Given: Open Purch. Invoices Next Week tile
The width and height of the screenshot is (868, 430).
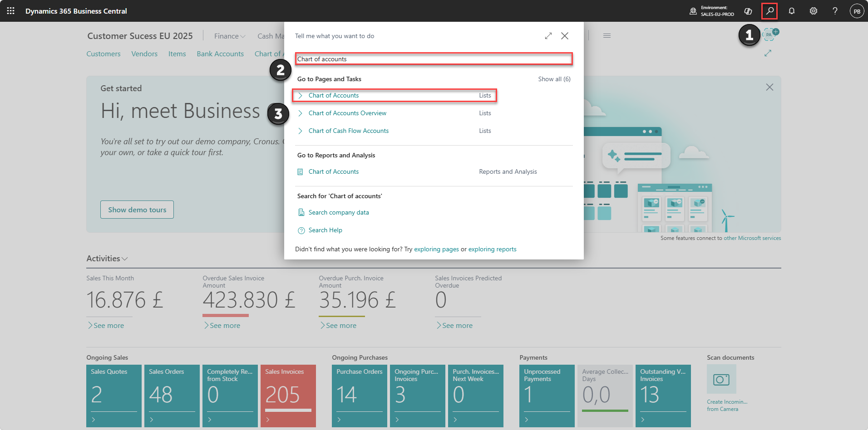Looking at the screenshot, I should 476,396.
